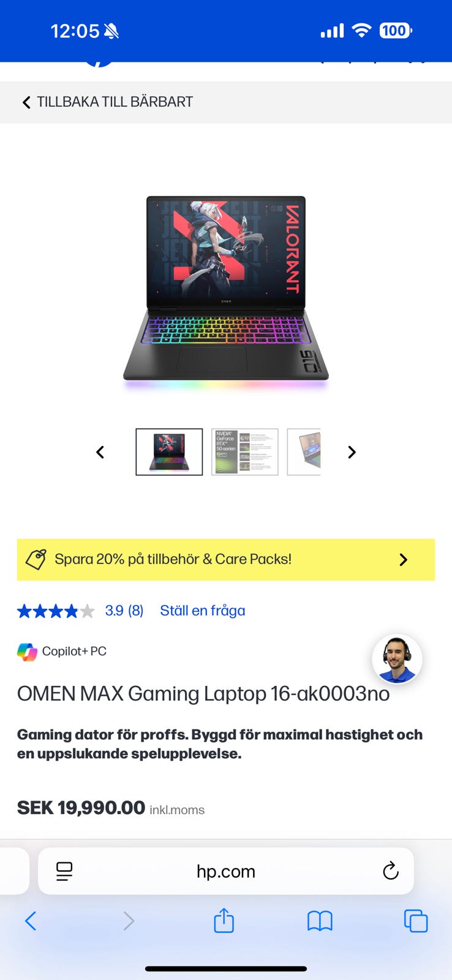Click the Ställ en fråga link

pyautogui.click(x=203, y=611)
